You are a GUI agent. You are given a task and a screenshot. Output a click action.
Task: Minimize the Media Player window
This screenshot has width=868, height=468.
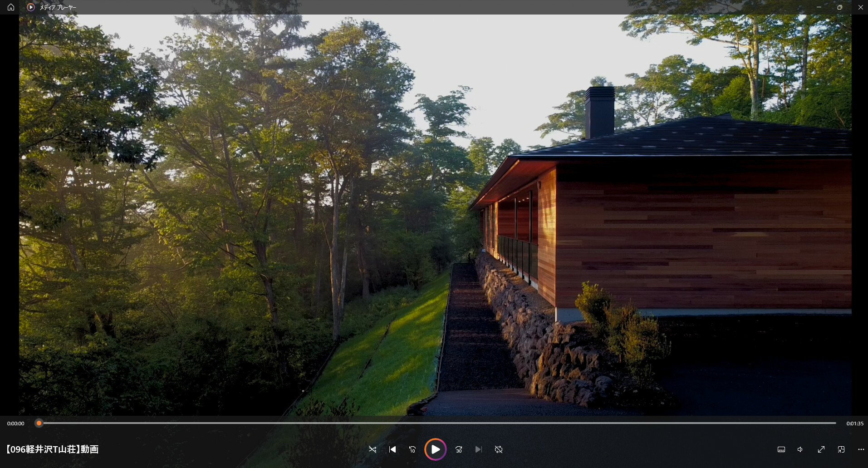819,7
